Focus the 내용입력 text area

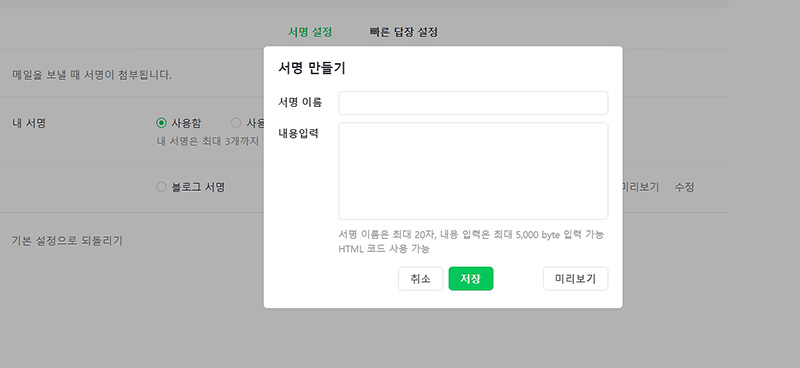click(473, 171)
